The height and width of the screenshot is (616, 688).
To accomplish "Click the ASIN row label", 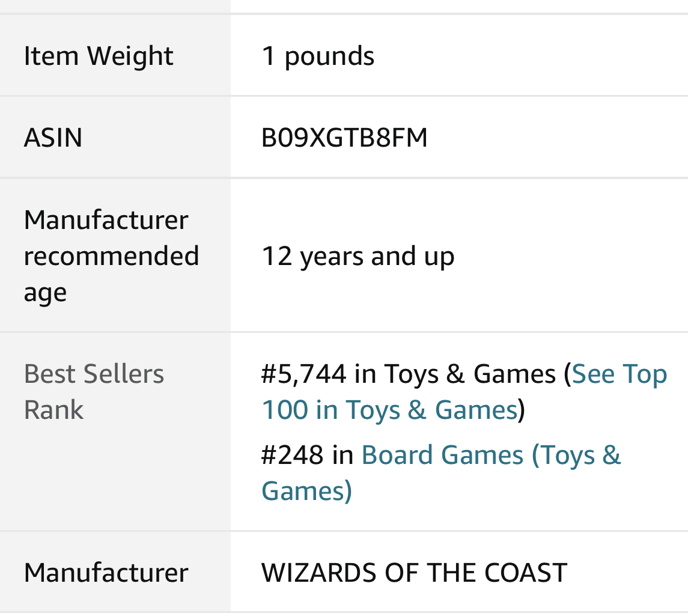I will [x=53, y=138].
